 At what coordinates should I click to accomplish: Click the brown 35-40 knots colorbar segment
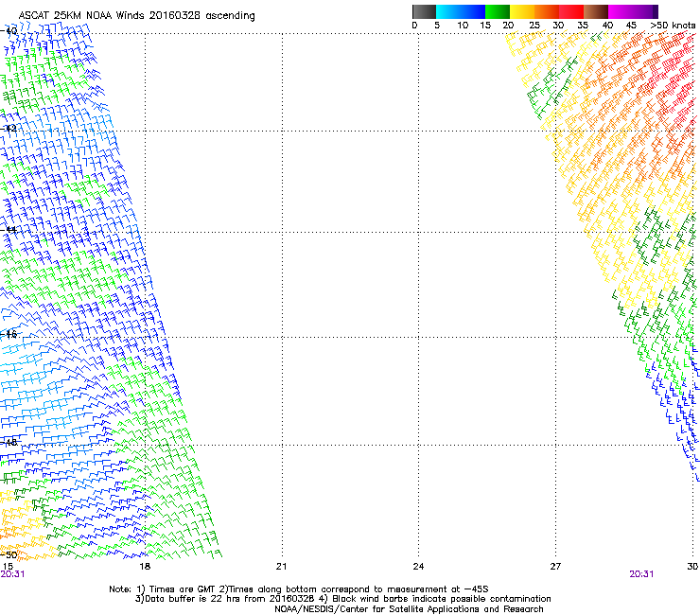click(596, 11)
